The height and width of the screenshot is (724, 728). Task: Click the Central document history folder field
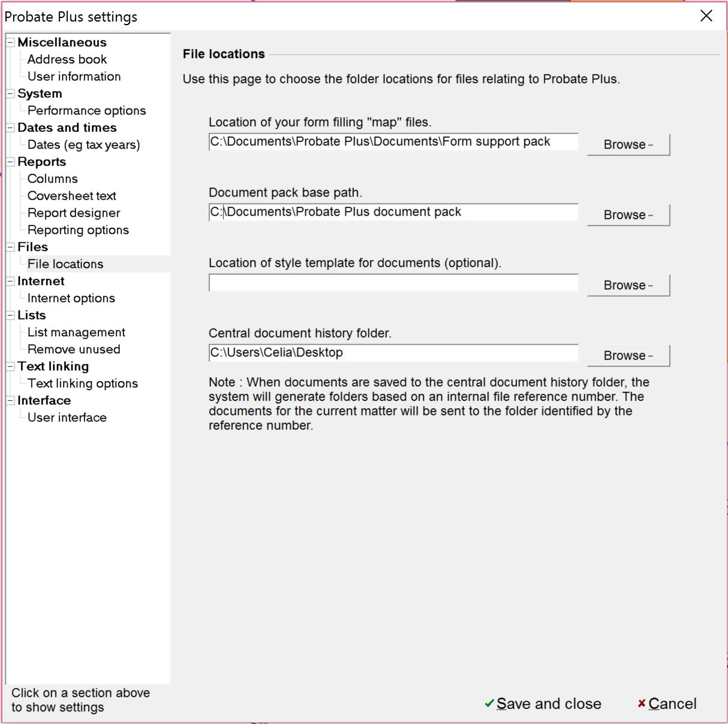(x=393, y=353)
